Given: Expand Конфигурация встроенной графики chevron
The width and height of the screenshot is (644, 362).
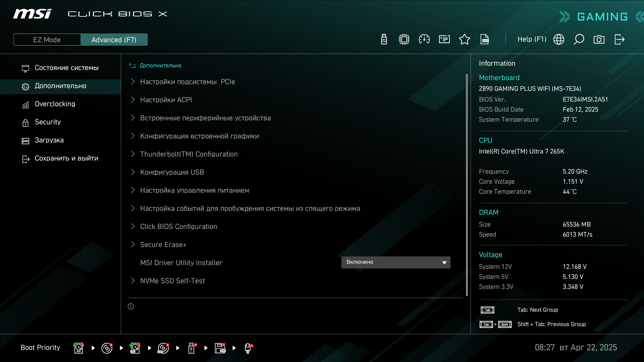Looking at the screenshot, I should [x=133, y=136].
